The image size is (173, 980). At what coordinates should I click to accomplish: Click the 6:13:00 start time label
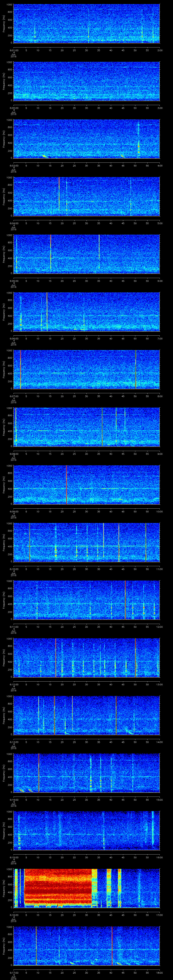pyautogui.click(x=14, y=742)
